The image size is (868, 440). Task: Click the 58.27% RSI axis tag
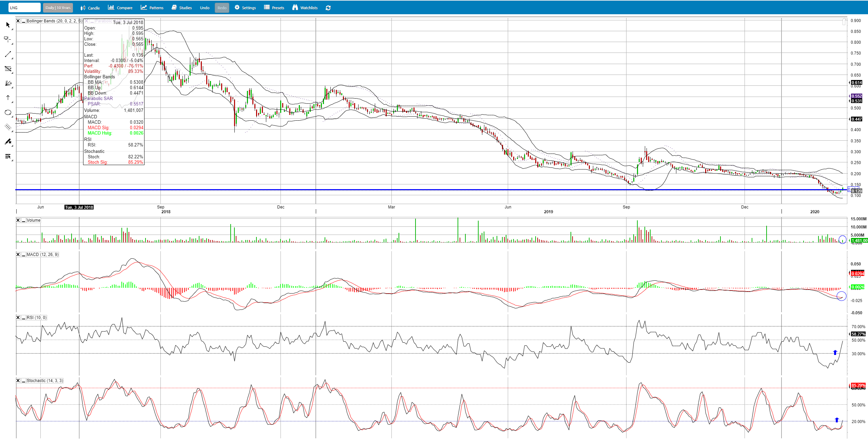coord(858,334)
